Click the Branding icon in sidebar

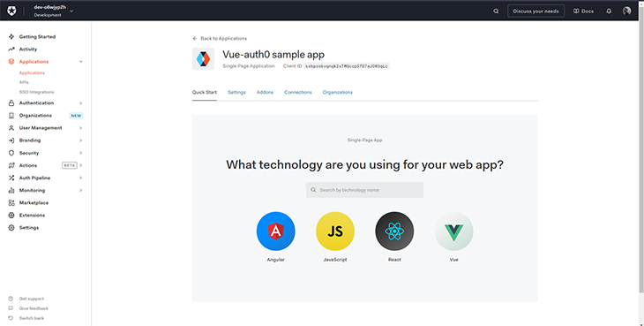tap(11, 140)
